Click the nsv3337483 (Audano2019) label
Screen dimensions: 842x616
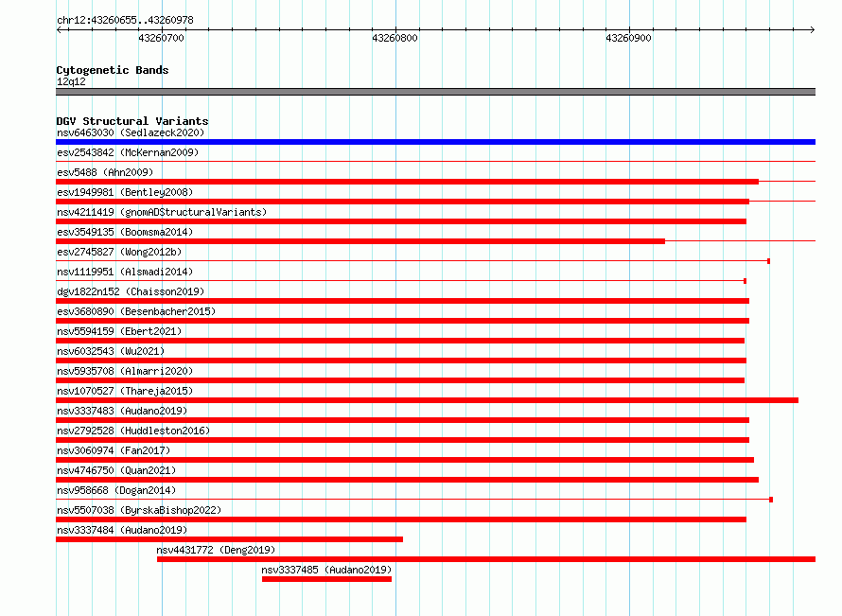(122, 411)
